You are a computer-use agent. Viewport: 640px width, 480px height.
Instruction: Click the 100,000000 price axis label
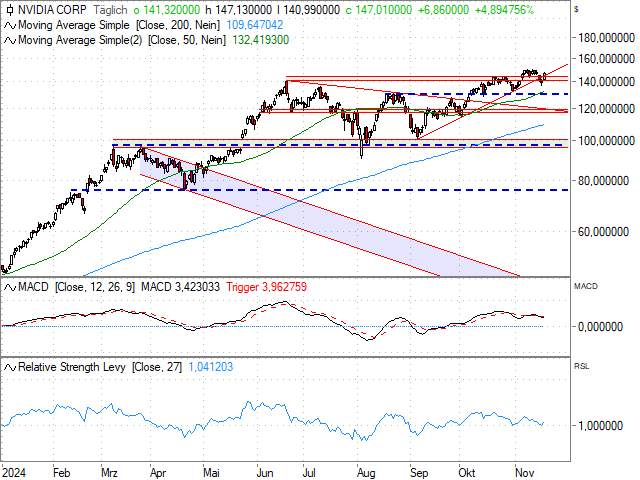click(606, 141)
